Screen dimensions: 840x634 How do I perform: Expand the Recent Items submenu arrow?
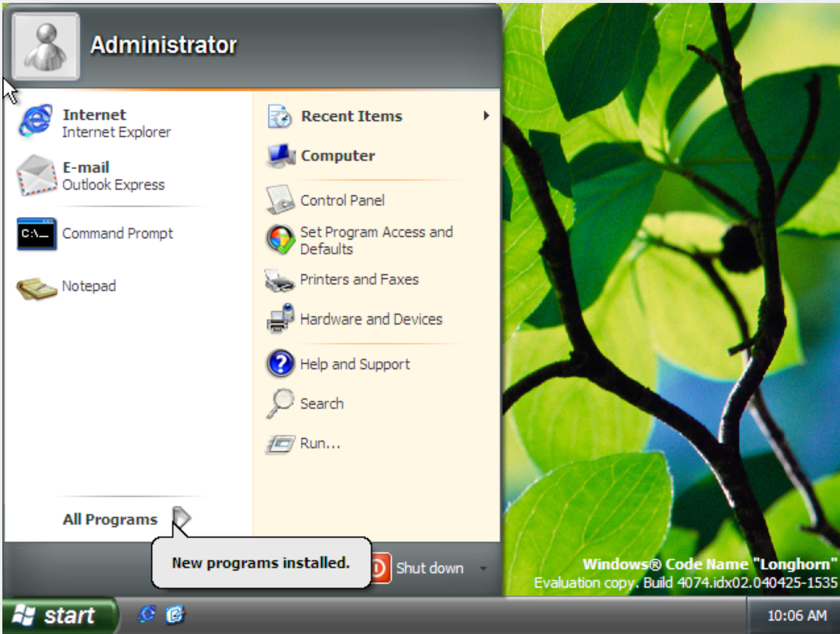tap(486, 116)
